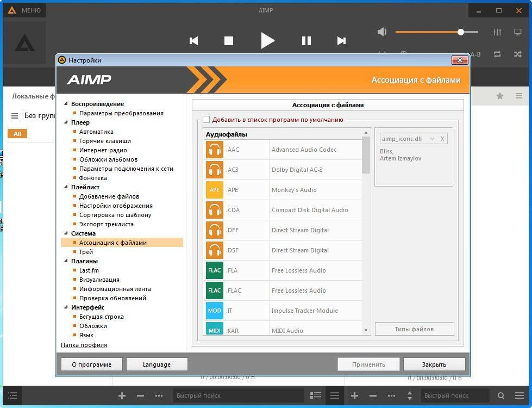The image size is (532, 408).
Task: Skip to the next track
Action: coord(341,41)
